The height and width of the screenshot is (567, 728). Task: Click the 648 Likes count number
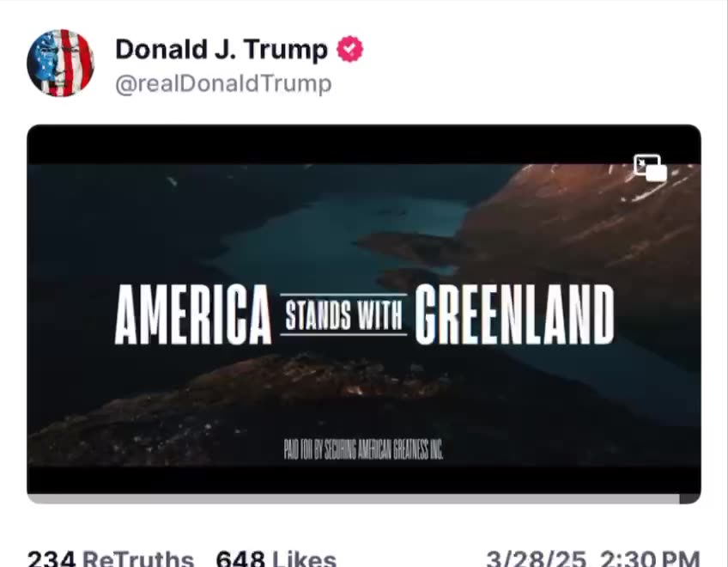tap(240, 558)
